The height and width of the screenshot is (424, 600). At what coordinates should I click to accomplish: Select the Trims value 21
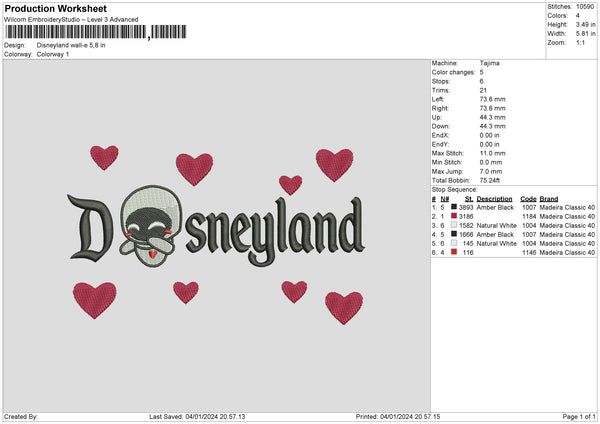(483, 90)
